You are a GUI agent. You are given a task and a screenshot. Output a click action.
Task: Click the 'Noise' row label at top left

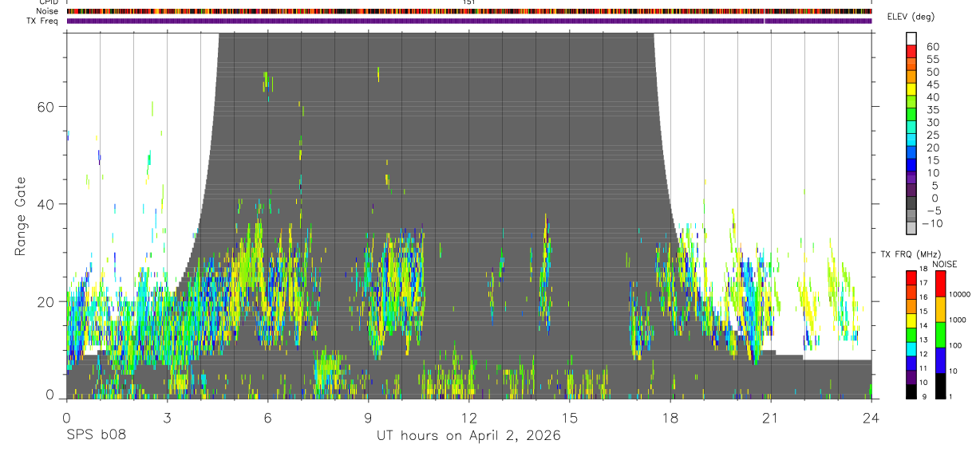tap(48, 11)
